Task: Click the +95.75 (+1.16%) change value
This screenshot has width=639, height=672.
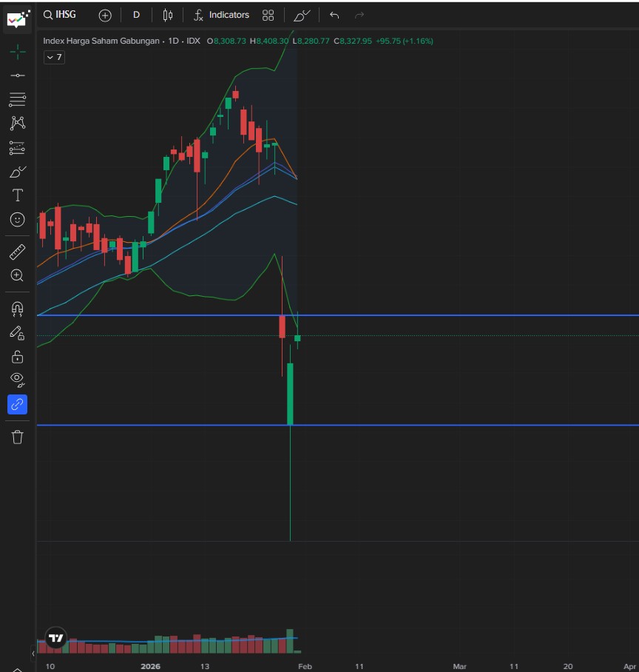Action: 405,41
